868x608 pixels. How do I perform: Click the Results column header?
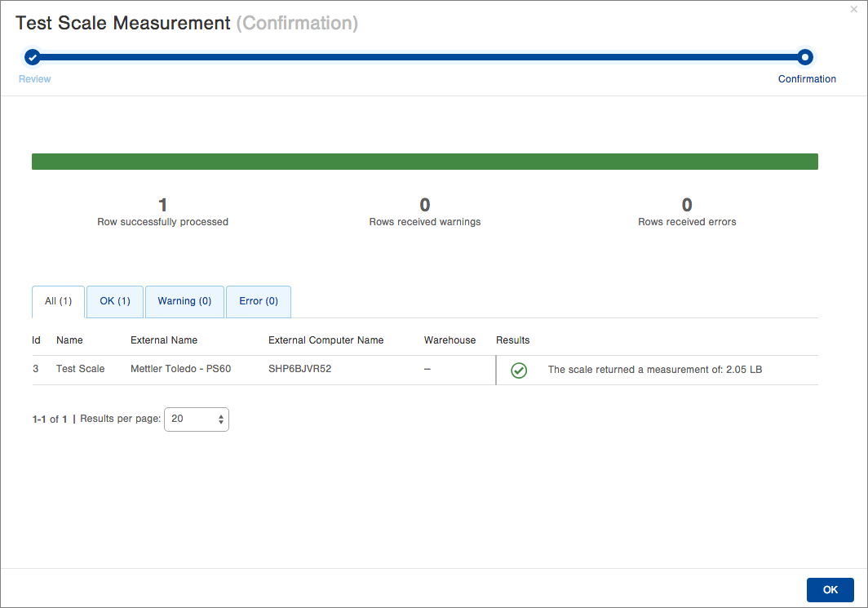tap(512, 340)
